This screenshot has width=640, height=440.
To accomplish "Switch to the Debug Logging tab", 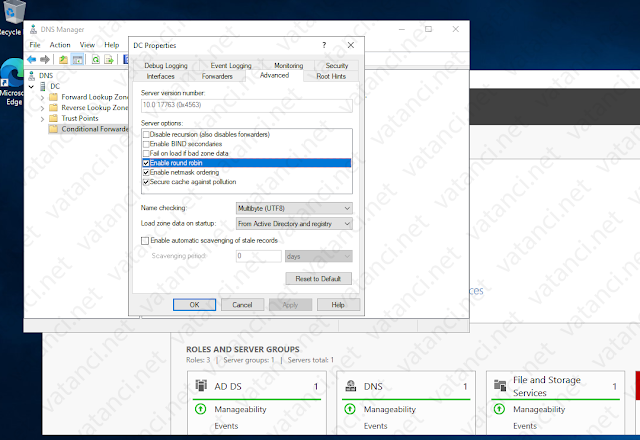I will (166, 65).
